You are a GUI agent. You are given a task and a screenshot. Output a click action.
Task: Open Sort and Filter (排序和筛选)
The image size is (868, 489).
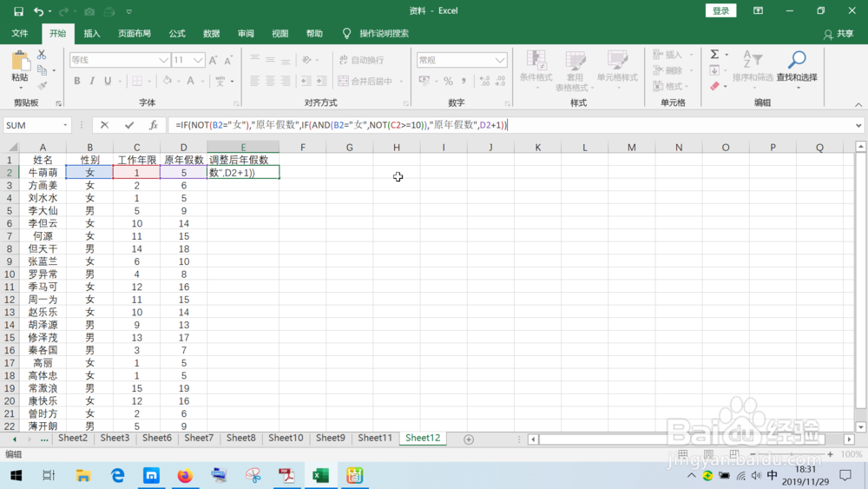click(753, 70)
